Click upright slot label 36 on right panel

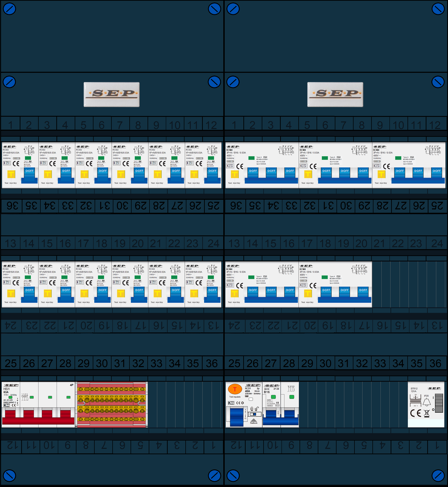click(435, 363)
